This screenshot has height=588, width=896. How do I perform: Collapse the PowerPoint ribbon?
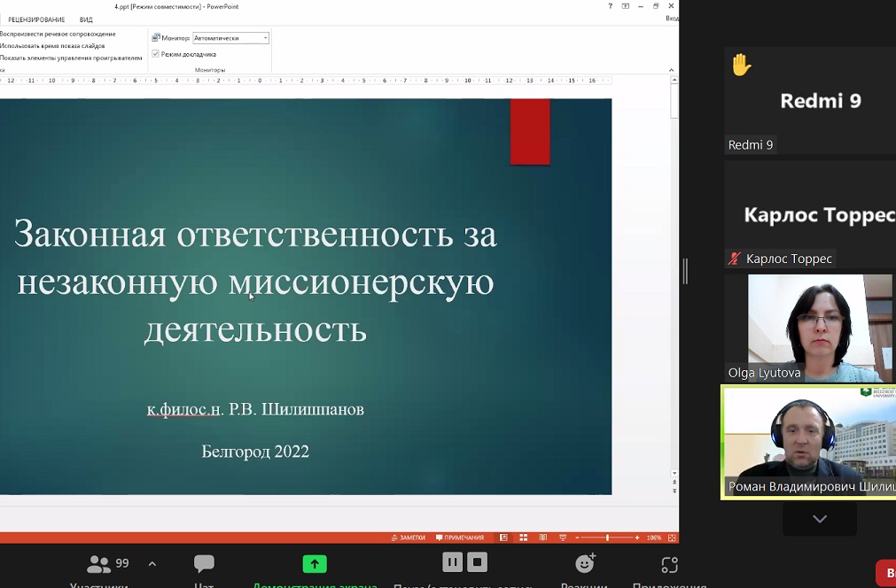pos(671,70)
